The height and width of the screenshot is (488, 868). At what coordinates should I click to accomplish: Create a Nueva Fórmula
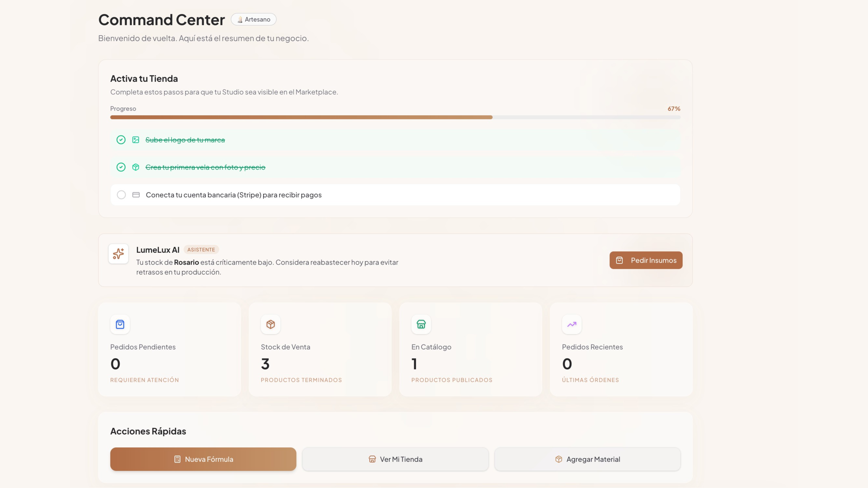point(203,459)
